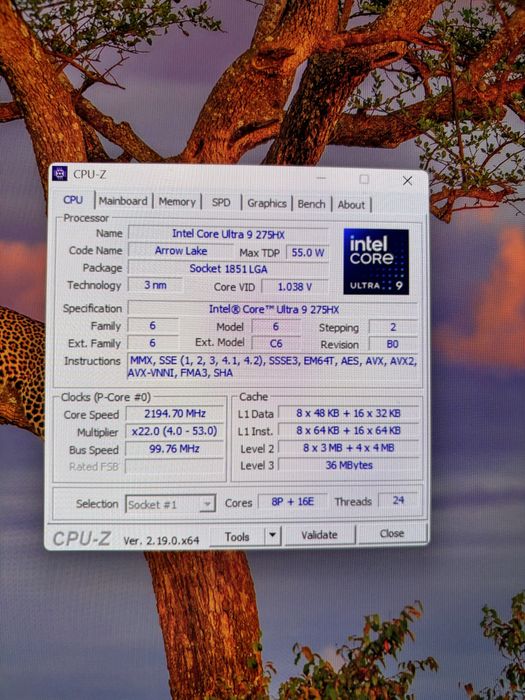Switch to the SPD tab

(221, 203)
